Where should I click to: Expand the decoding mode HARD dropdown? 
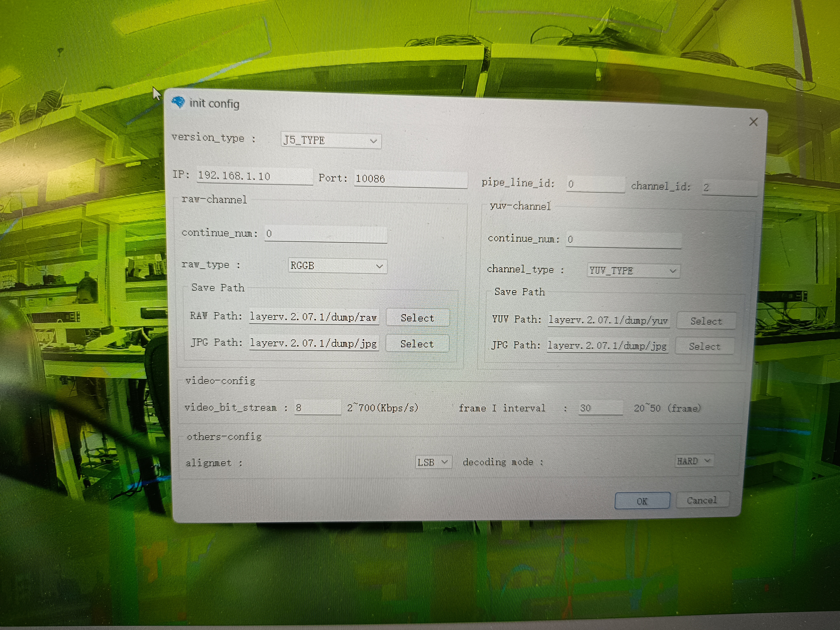[693, 461]
